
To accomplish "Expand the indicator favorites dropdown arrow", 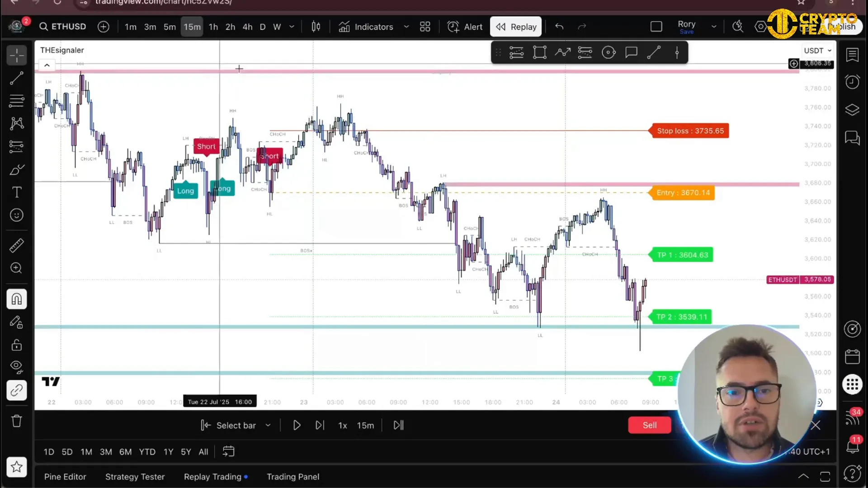I will point(406,27).
